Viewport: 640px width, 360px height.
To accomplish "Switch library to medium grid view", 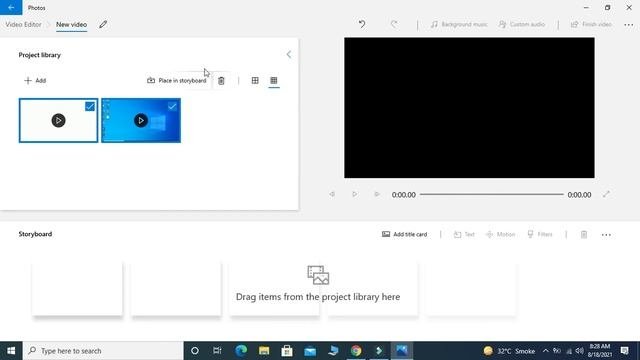I will tap(255, 80).
